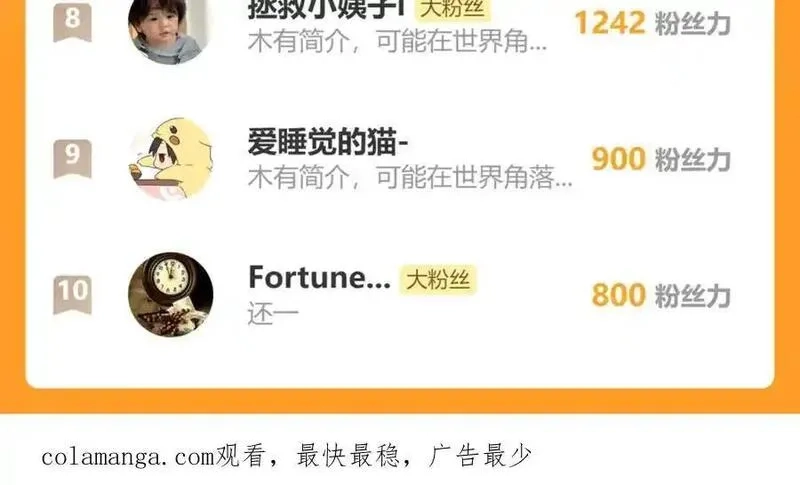The width and height of the screenshot is (800, 485).
Task: Open the Fortune... user name
Action: point(319,278)
